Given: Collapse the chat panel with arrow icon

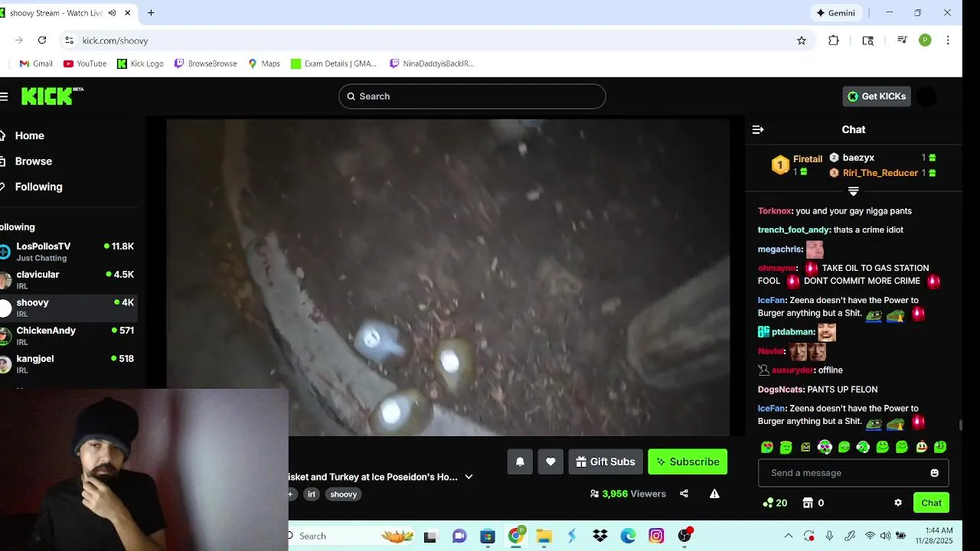Looking at the screenshot, I should pyautogui.click(x=758, y=130).
